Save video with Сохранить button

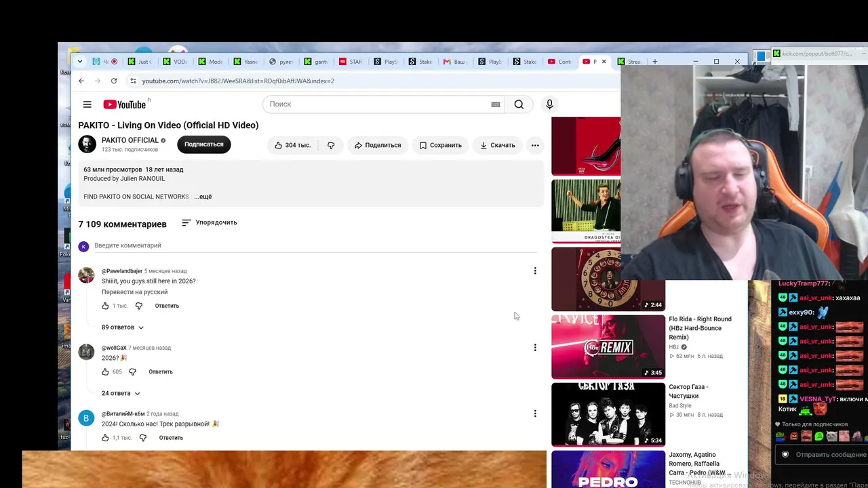tap(440, 145)
